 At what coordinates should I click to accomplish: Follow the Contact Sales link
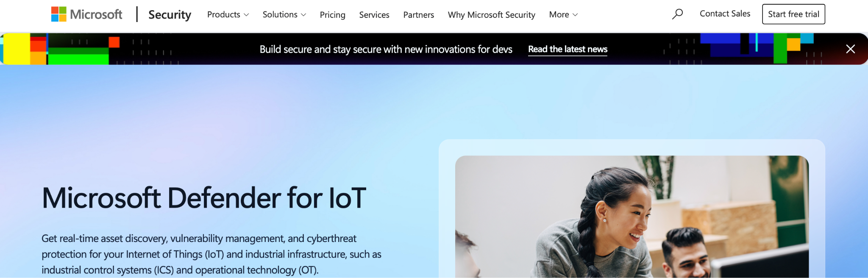tap(725, 14)
